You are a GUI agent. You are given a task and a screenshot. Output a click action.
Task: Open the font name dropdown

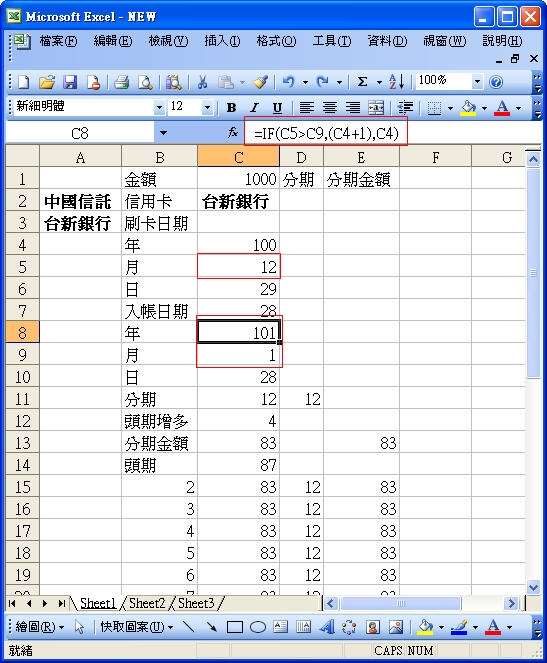[159, 108]
